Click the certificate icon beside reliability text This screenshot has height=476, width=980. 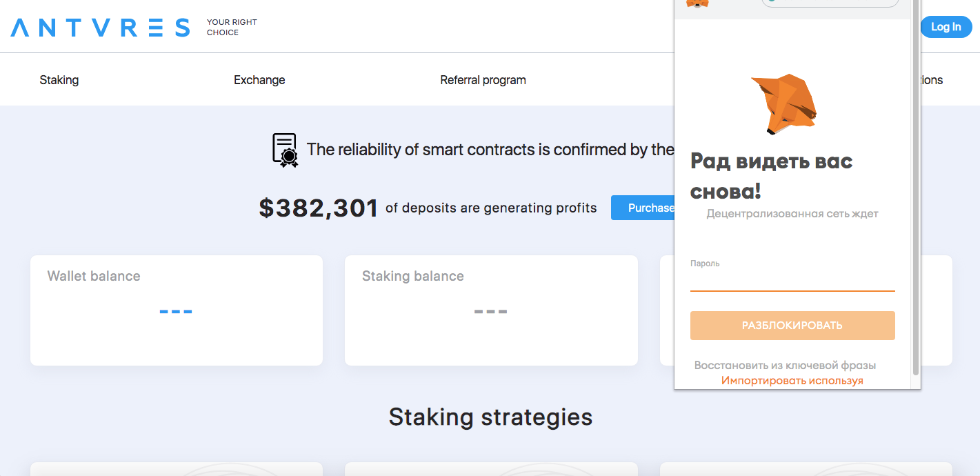[285, 150]
